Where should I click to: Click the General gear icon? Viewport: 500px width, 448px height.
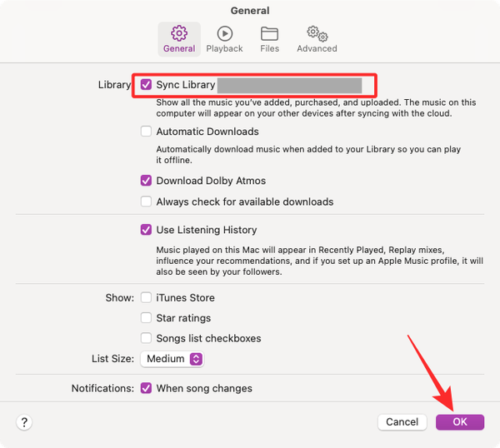click(179, 33)
